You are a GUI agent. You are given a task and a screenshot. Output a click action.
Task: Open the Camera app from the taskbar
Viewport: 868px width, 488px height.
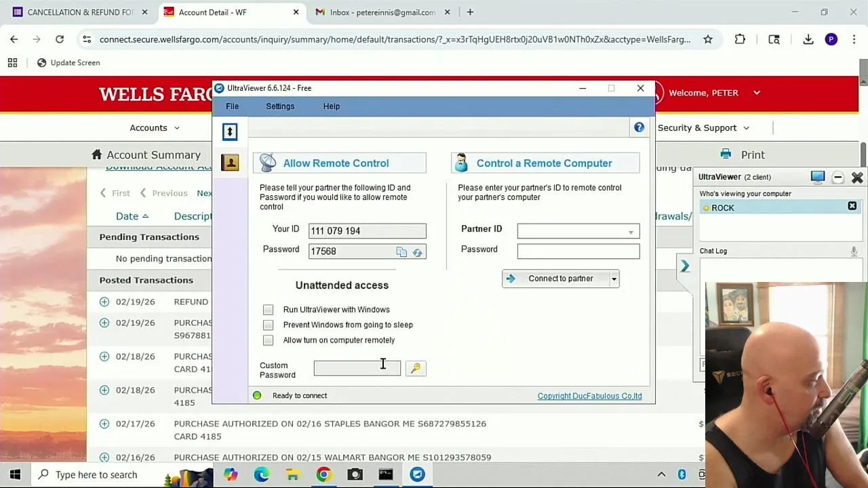pyautogui.click(x=355, y=474)
